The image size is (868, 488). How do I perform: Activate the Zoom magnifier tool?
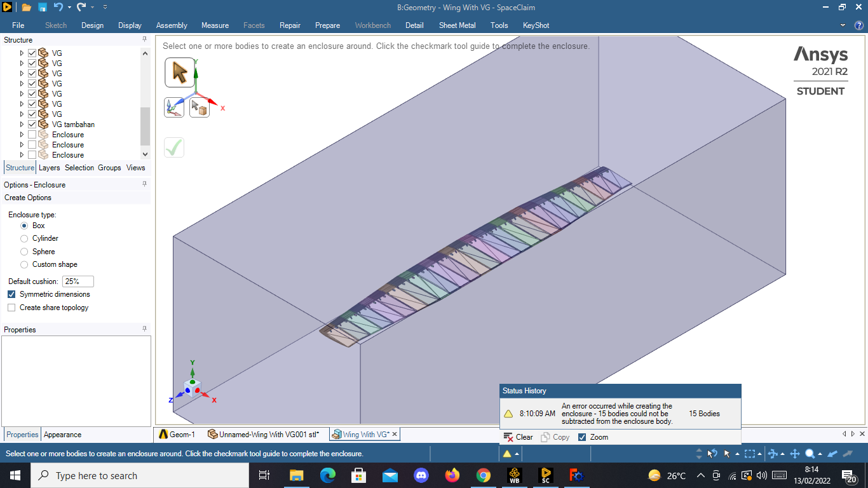pos(810,454)
